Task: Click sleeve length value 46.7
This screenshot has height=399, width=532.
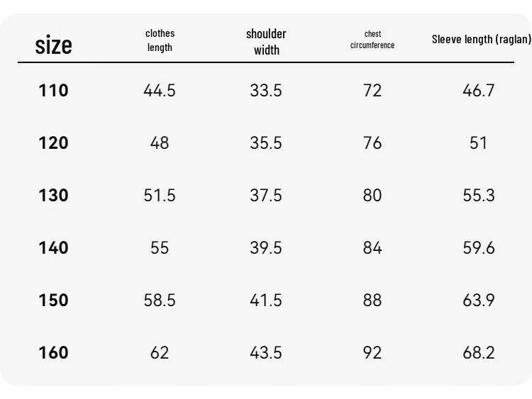Action: [x=479, y=91]
